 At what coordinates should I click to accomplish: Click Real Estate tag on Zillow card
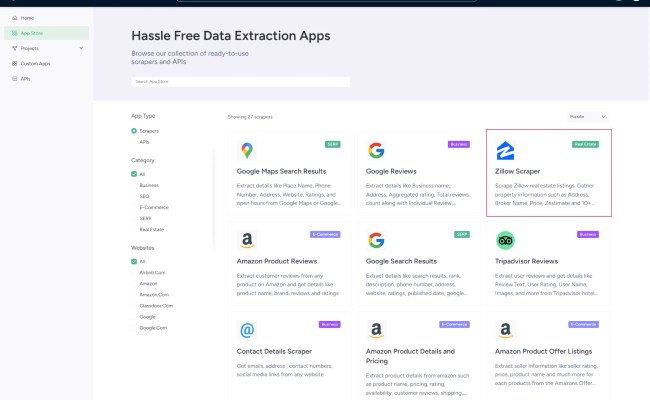click(x=585, y=144)
